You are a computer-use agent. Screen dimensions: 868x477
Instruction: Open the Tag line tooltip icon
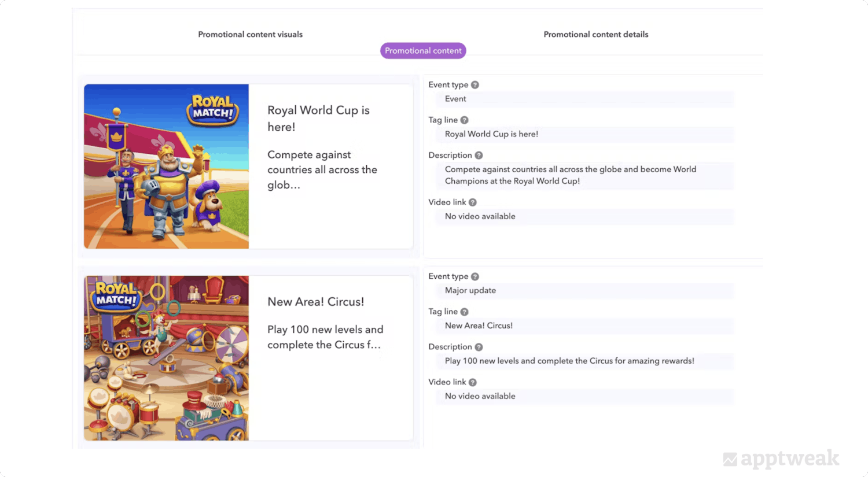point(465,120)
